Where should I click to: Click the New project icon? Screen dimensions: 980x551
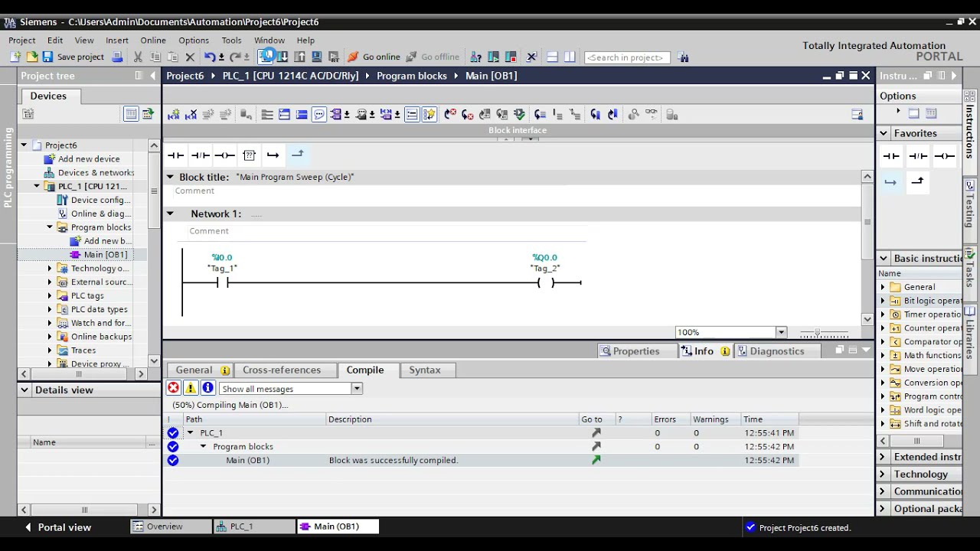[x=15, y=57]
